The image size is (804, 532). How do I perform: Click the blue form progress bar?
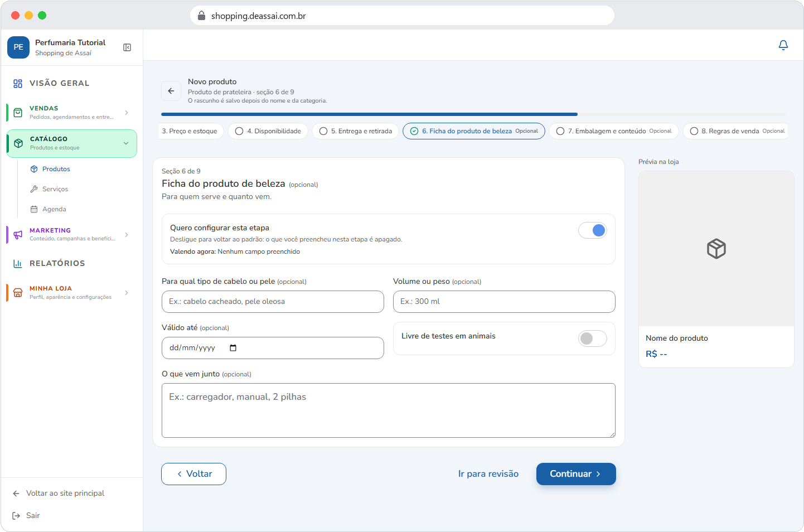[x=369, y=114]
